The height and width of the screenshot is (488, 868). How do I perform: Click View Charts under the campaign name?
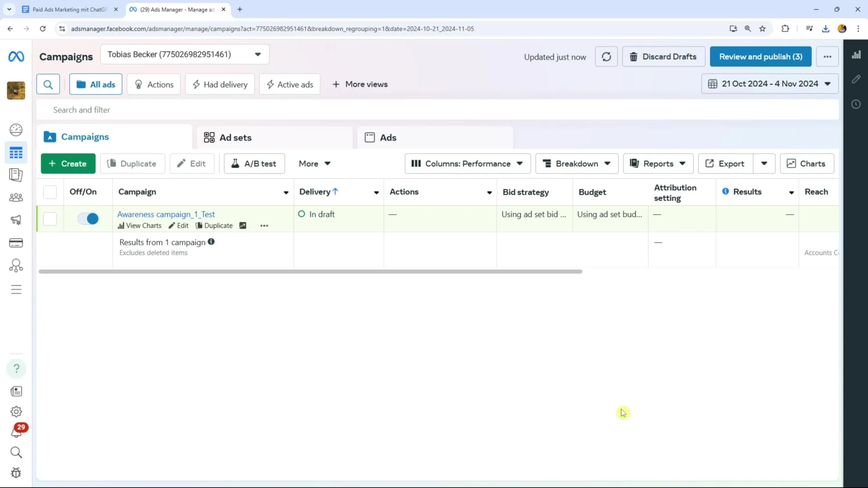point(139,225)
